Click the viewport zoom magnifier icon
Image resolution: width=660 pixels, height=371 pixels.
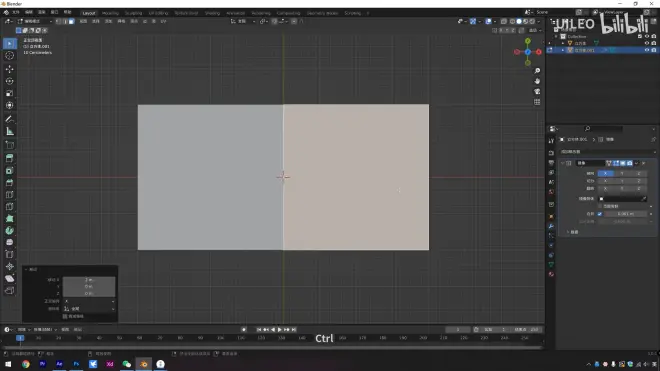click(537, 71)
